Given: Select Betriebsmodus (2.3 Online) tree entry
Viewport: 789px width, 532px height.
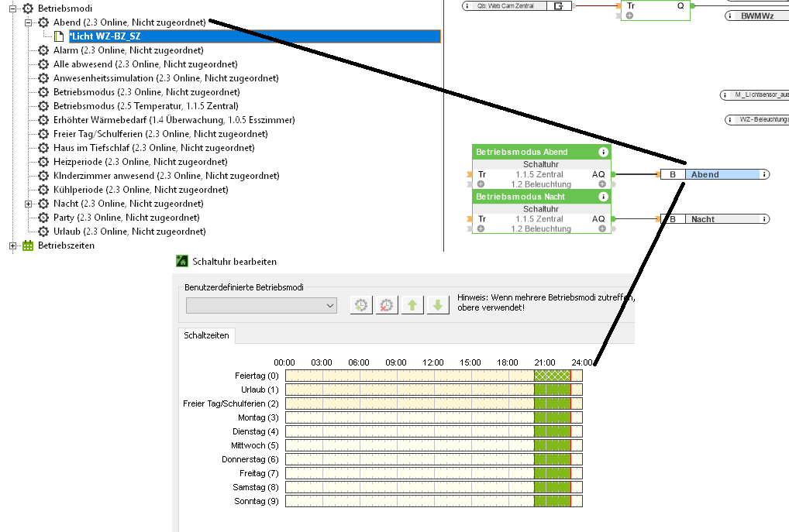Looking at the screenshot, I should click(x=146, y=92).
